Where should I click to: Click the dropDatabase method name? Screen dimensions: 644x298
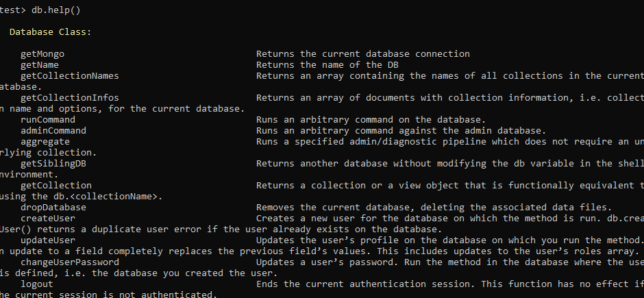[53, 208]
